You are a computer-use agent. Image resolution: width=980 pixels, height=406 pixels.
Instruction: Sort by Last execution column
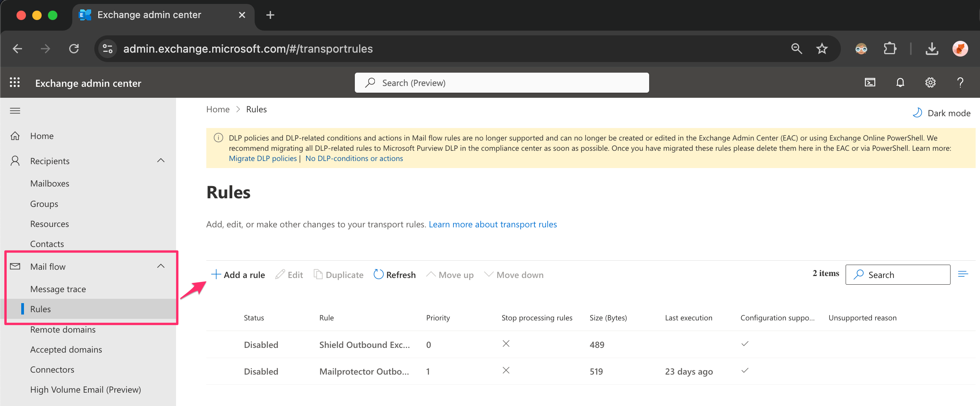688,318
